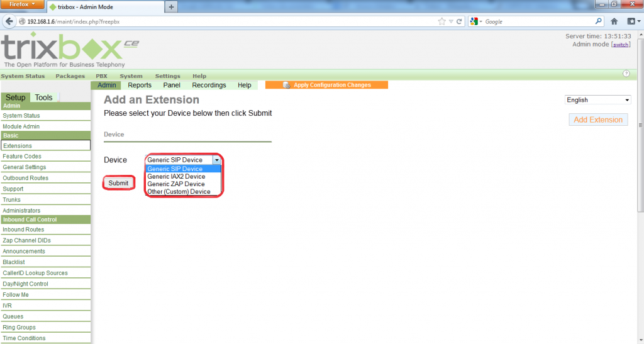Choose Other (Custom) Device option

pos(183,192)
